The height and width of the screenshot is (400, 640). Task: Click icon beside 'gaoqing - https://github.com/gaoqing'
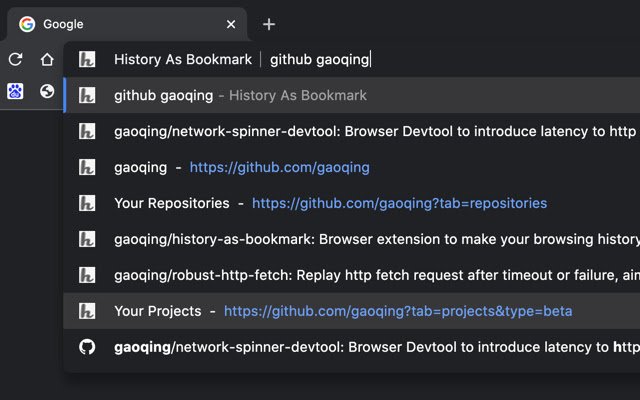(x=87, y=167)
